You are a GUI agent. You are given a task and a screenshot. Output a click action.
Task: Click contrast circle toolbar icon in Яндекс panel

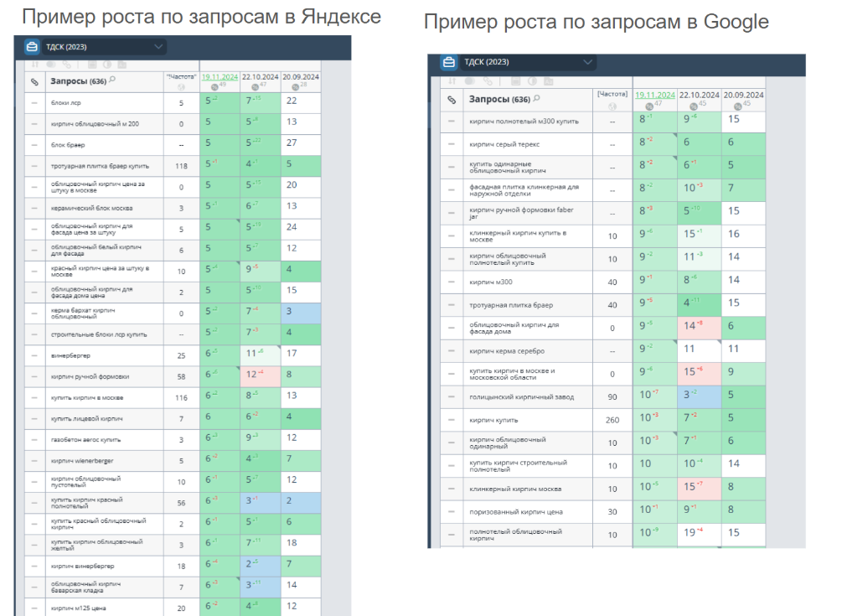pyautogui.click(x=107, y=65)
